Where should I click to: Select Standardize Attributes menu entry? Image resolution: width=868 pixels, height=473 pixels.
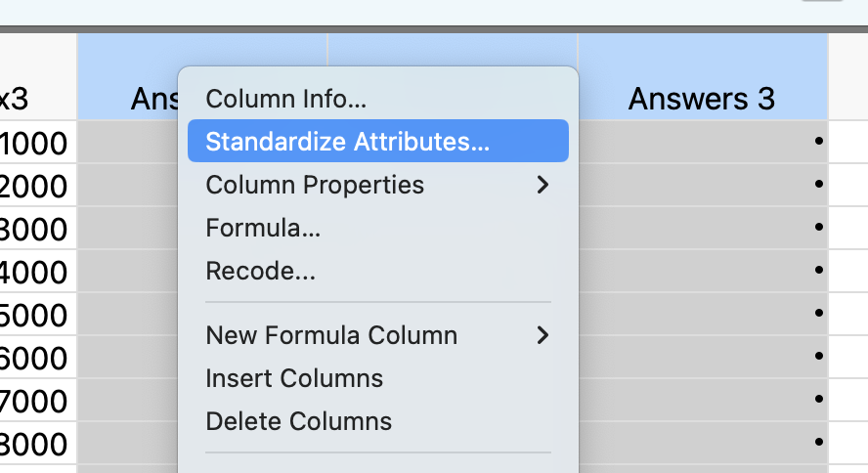coord(347,142)
